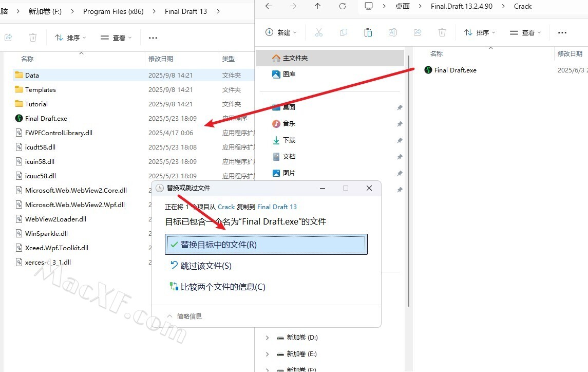Viewport: 588px width, 372px height.
Task: Expand 简略信息 details in the dialog
Action: [184, 317]
